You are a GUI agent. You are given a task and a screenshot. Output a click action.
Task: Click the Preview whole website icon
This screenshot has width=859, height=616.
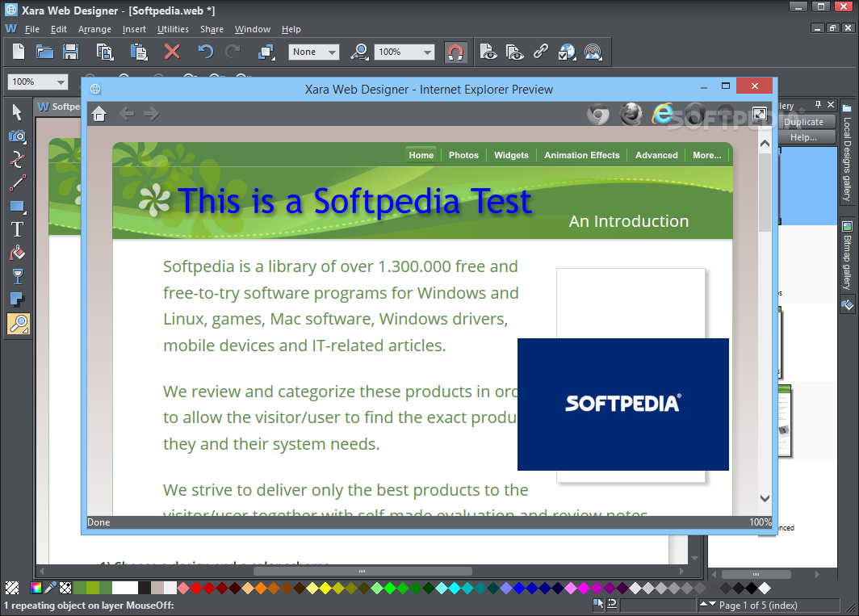(514, 52)
